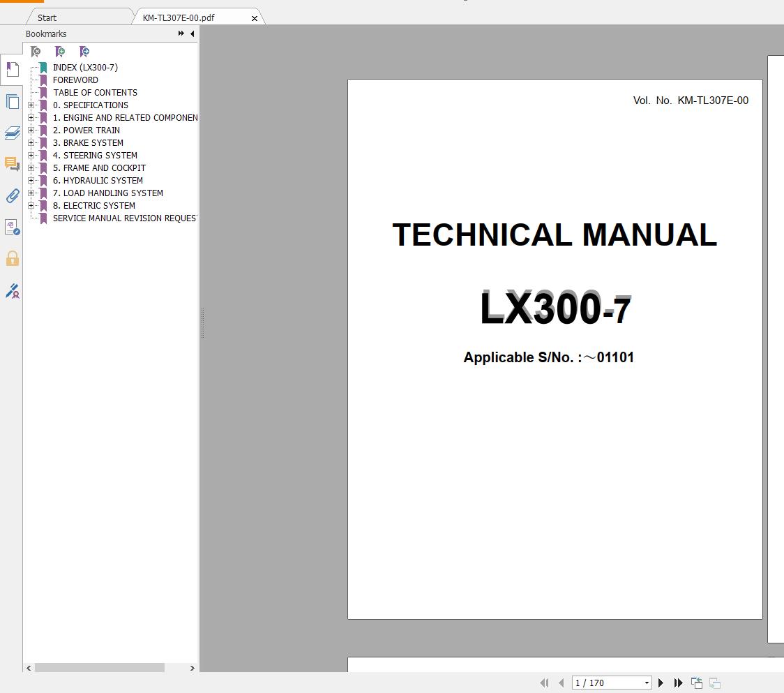Expand the 0. SPECIFICATIONS bookmark node

(31, 105)
